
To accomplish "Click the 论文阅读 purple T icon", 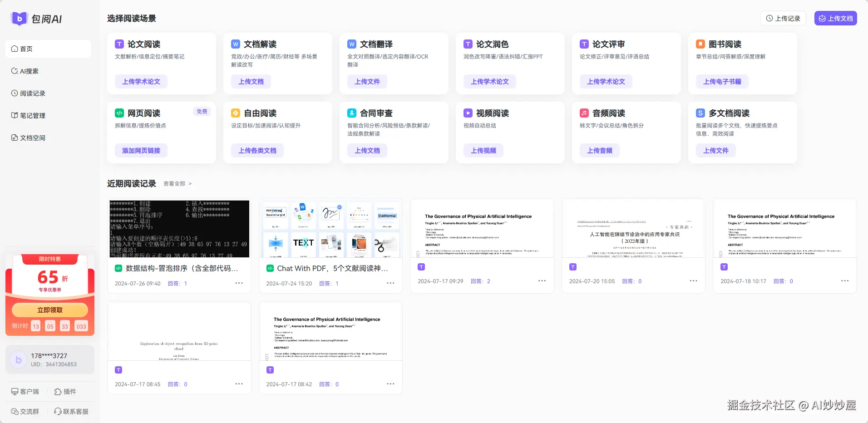I will [119, 44].
